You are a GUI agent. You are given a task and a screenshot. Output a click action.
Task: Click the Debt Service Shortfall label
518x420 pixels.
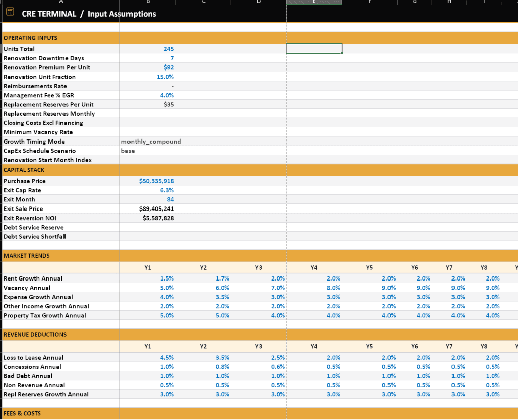34,236
